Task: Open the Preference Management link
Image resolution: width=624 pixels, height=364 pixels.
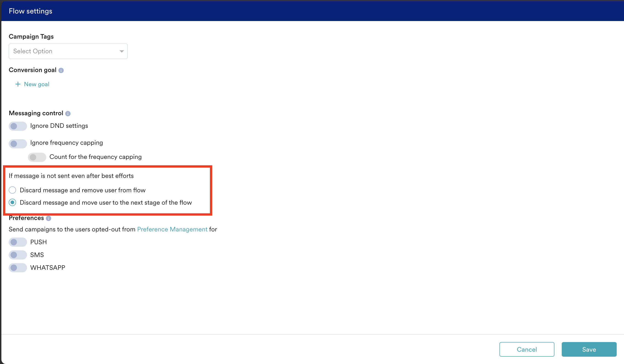Action: tap(172, 230)
